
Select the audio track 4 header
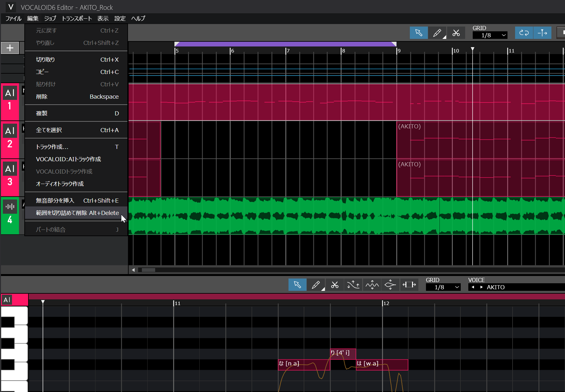[x=10, y=216]
